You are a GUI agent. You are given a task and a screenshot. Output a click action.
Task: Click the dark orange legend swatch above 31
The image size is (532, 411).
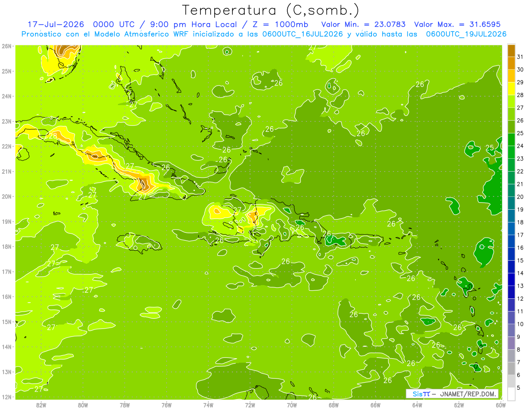pyautogui.click(x=511, y=51)
